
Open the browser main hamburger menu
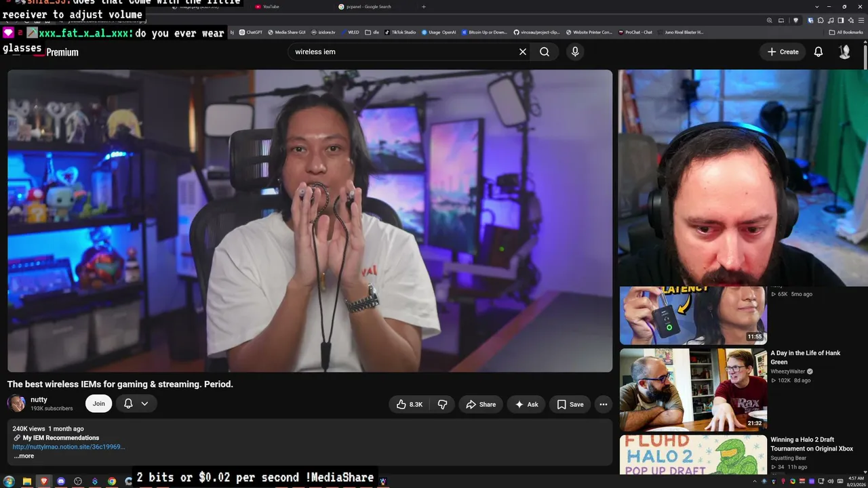pyautogui.click(x=860, y=20)
